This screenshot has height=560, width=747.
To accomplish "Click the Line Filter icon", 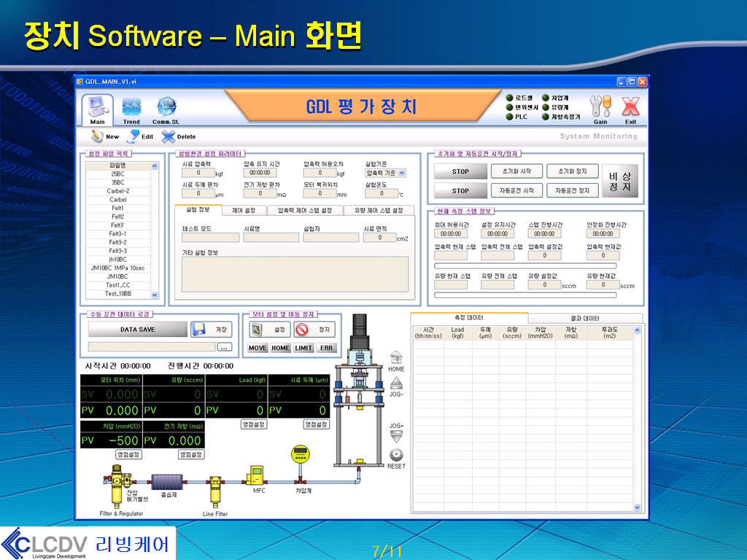I will pyautogui.click(x=215, y=491).
